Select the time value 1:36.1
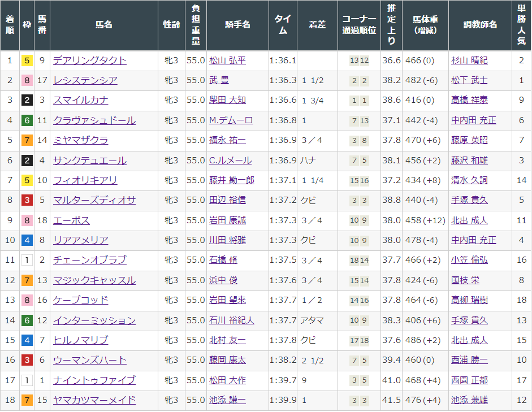The image size is (532, 412). pyautogui.click(x=283, y=60)
